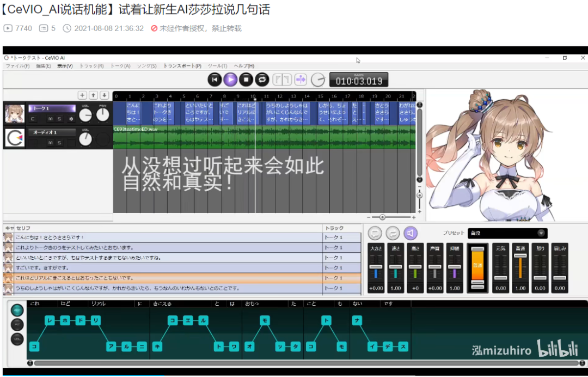Switch to the VOL volume edit mode
Viewport: 588px width, 377px height.
point(17,339)
